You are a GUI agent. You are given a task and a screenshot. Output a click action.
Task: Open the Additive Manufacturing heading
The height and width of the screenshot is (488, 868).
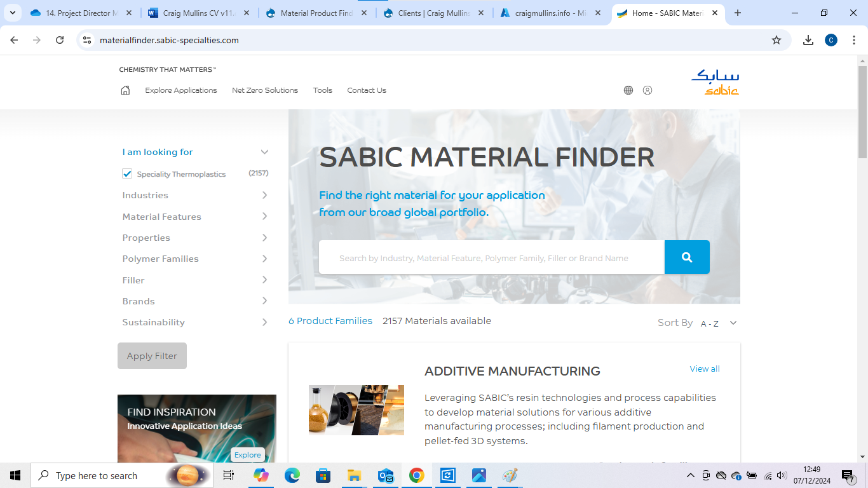(512, 371)
